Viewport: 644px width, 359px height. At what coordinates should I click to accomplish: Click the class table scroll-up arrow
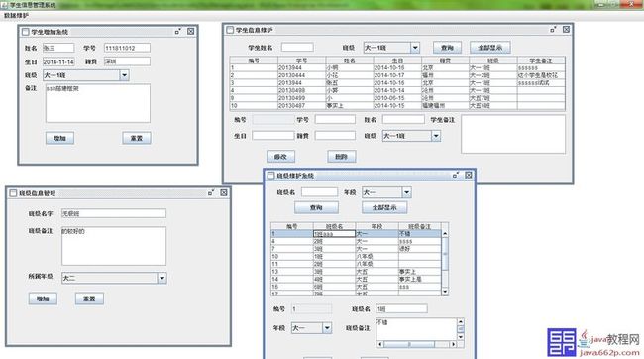coord(445,234)
